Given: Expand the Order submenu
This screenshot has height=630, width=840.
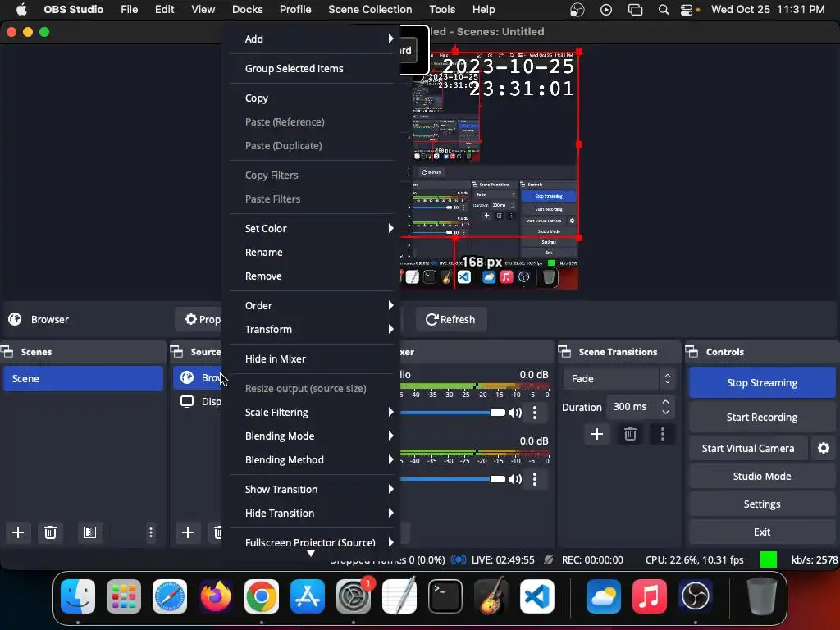Looking at the screenshot, I should coord(312,305).
